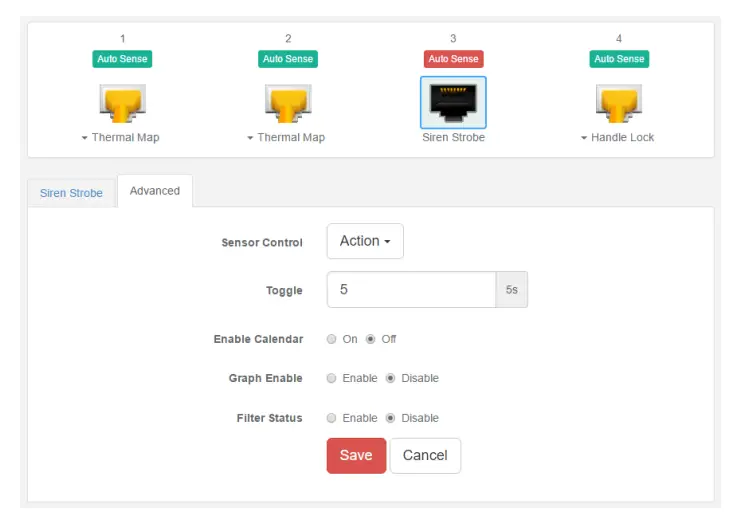Expand port 2 Thermal Map dropdown
This screenshot has height=516, width=745.
tap(286, 137)
